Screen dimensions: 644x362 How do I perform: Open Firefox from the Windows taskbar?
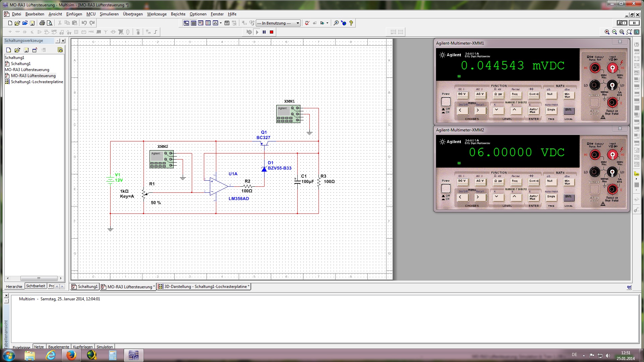tap(71, 355)
